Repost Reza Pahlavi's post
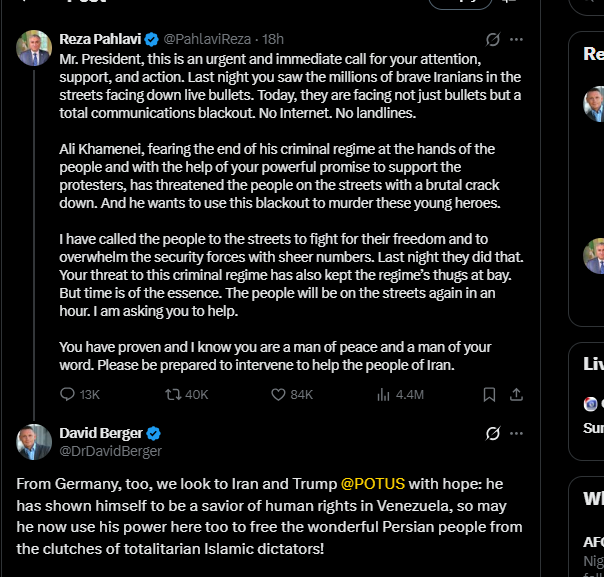604x577 pixels. click(x=172, y=394)
